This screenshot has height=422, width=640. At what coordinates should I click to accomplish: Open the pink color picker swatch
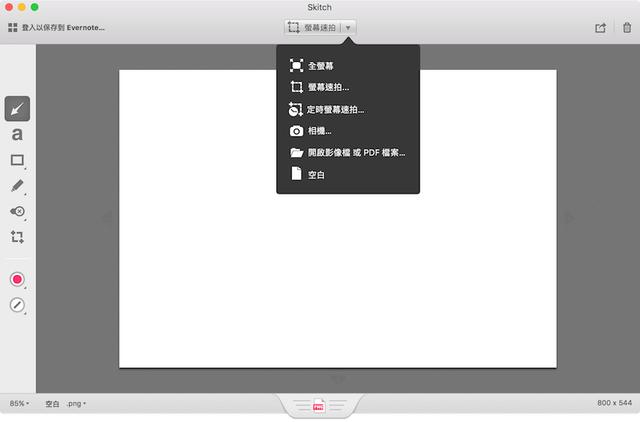tap(17, 280)
